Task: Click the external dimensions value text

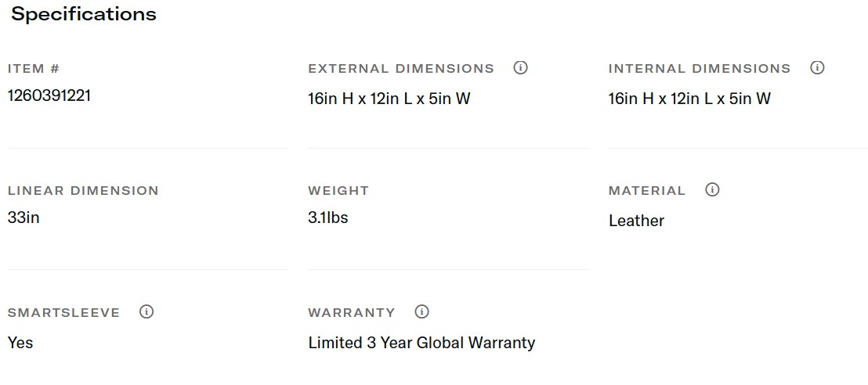Action: coord(389,99)
